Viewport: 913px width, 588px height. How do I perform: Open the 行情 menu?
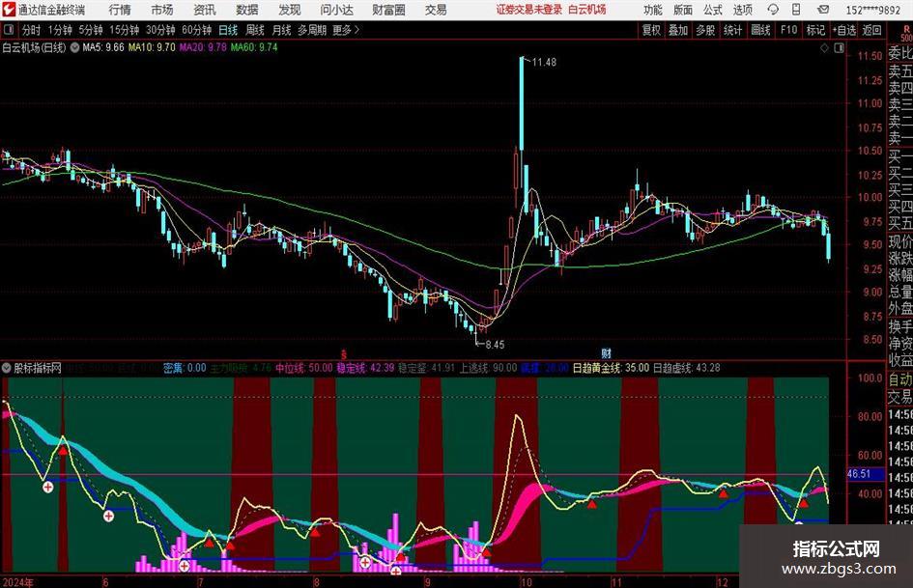point(120,10)
